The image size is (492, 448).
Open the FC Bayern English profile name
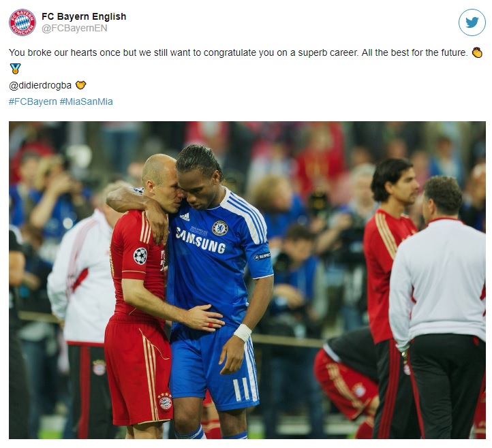pyautogui.click(x=84, y=16)
